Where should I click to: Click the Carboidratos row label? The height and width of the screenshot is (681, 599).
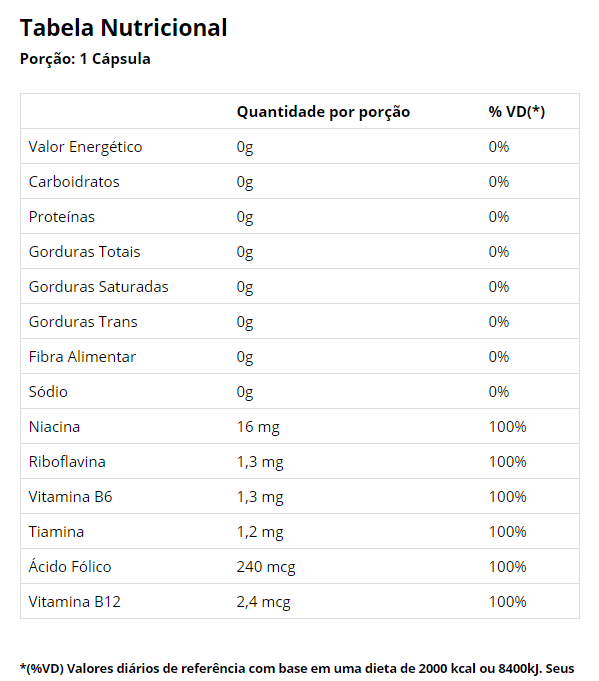(x=74, y=182)
